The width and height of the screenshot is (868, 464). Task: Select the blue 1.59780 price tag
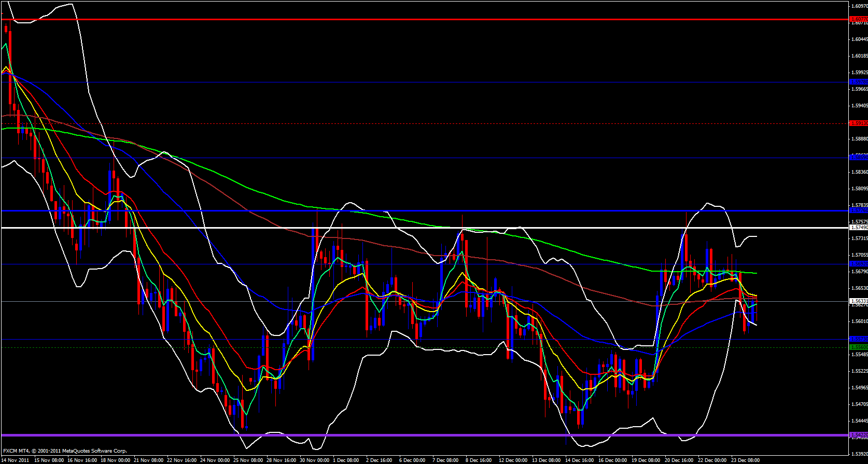[x=859, y=82]
